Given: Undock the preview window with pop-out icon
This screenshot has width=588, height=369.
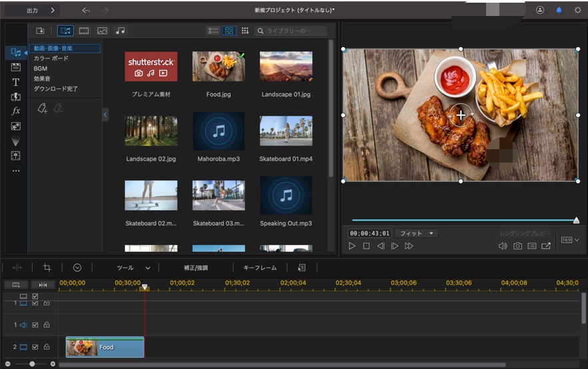Looking at the screenshot, I should (x=546, y=246).
